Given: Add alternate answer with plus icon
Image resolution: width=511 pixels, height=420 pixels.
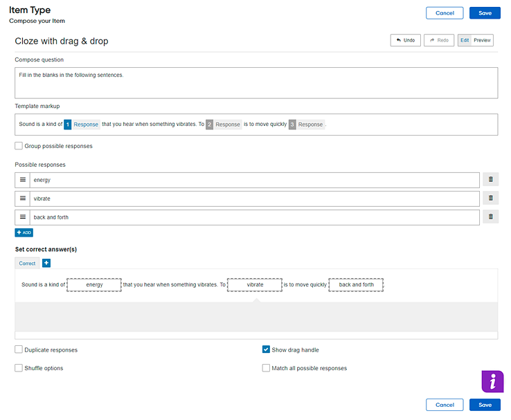Looking at the screenshot, I should click(46, 263).
